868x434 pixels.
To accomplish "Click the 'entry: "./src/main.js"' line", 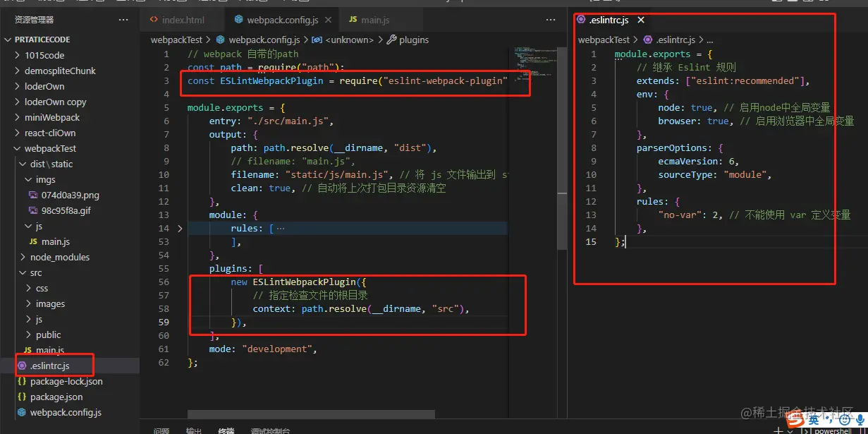I will pos(271,121).
